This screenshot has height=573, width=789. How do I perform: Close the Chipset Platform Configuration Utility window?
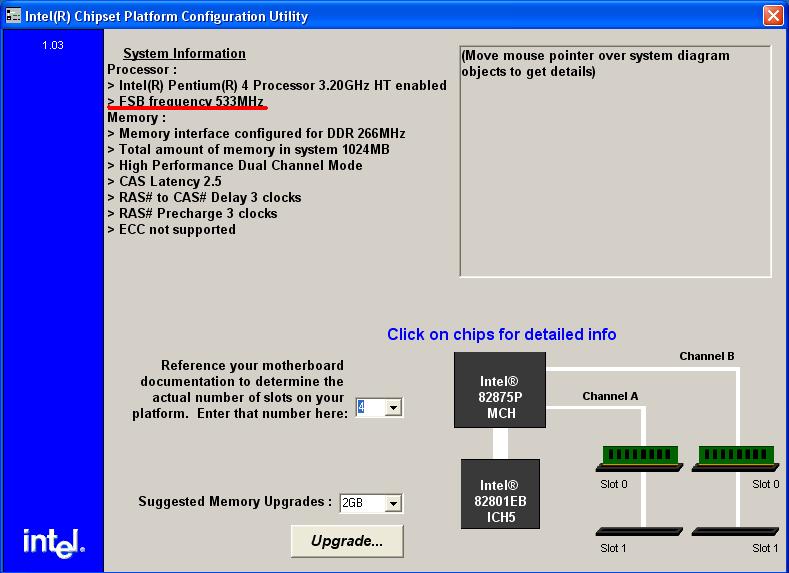(x=773, y=16)
